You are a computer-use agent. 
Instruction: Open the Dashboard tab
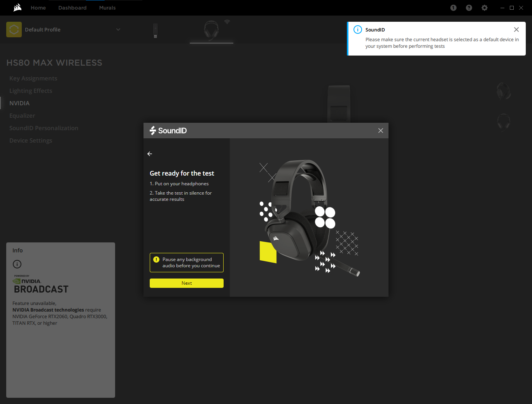pos(72,8)
